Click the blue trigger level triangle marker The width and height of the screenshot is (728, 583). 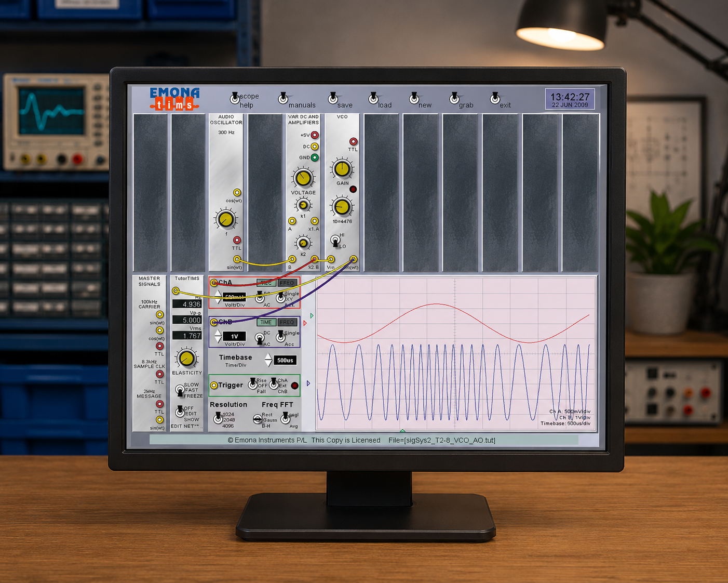(308, 383)
